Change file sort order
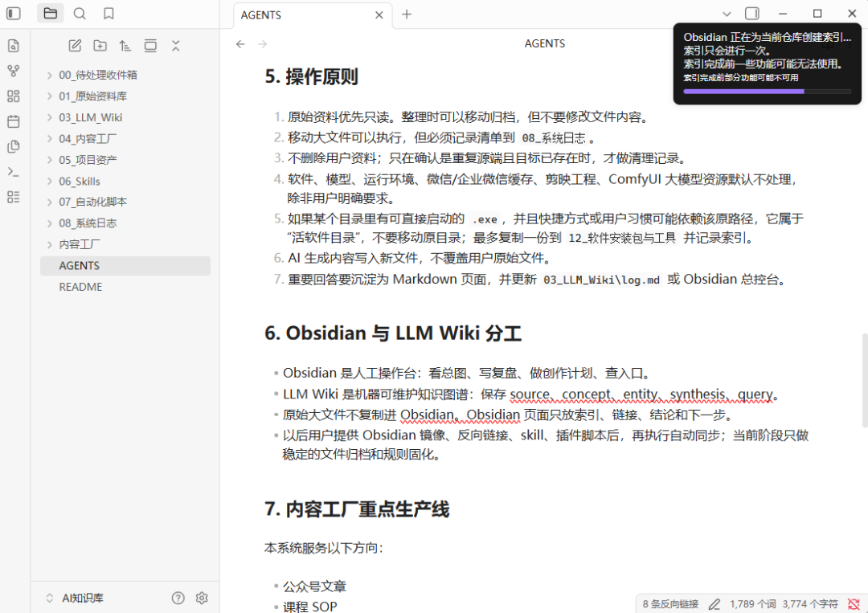Screen dimensions: 868x613 125,46
